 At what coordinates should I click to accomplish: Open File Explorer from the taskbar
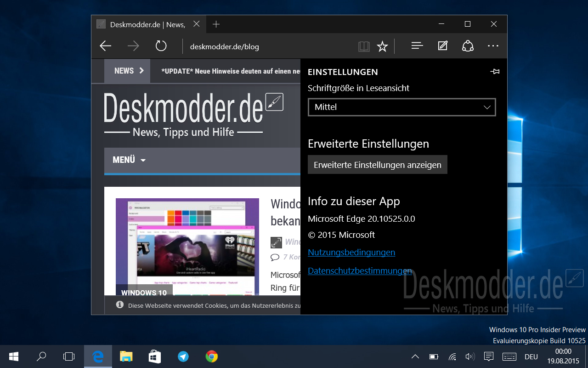tap(126, 356)
